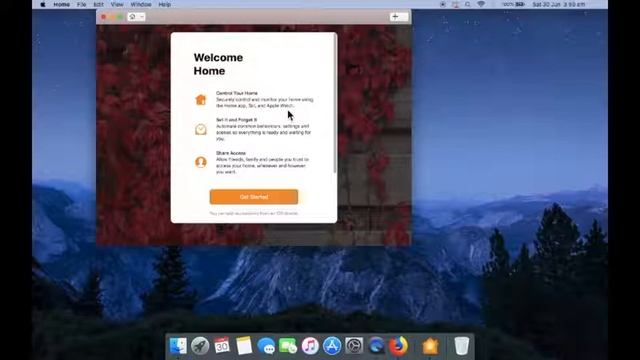Click the battery status indicator
The height and width of the screenshot is (360, 640).
514,4
